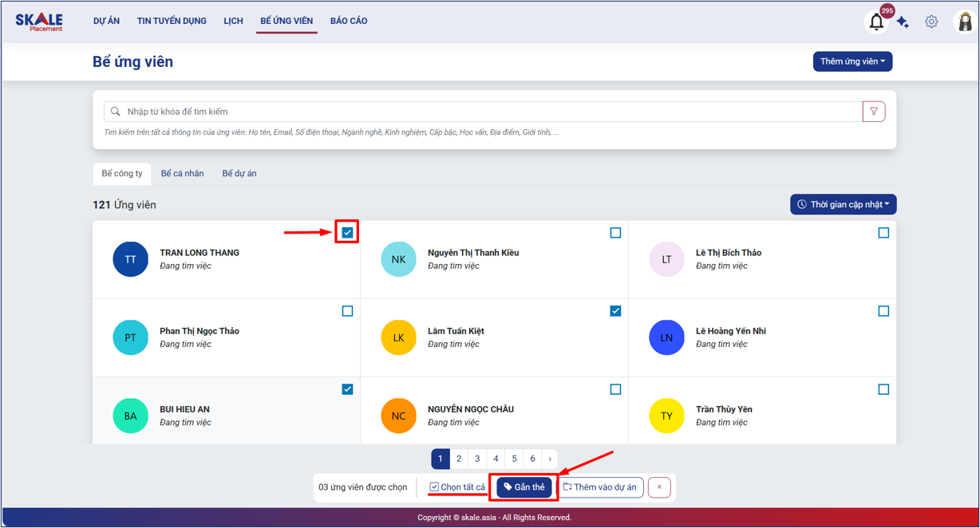Click the TT avatar of TRAN LONG THANG

(x=130, y=259)
